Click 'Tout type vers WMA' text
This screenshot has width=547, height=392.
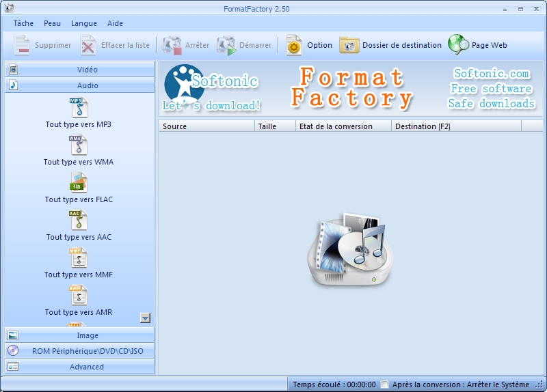79,162
